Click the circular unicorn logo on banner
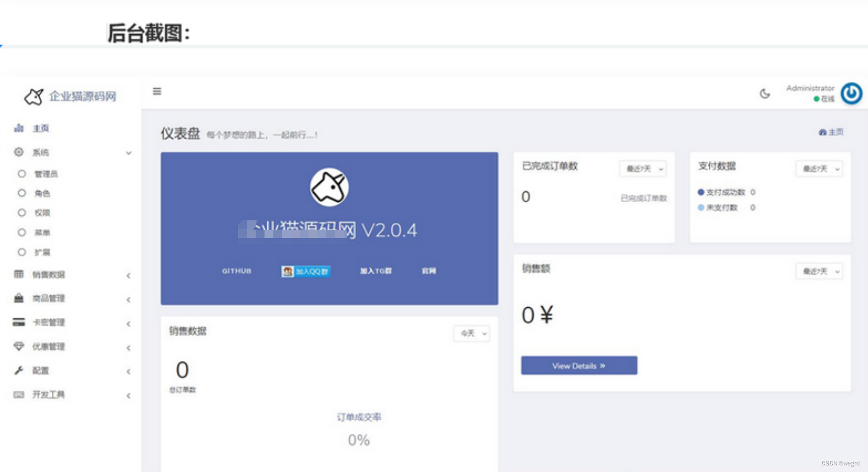868x472 pixels. (x=329, y=187)
